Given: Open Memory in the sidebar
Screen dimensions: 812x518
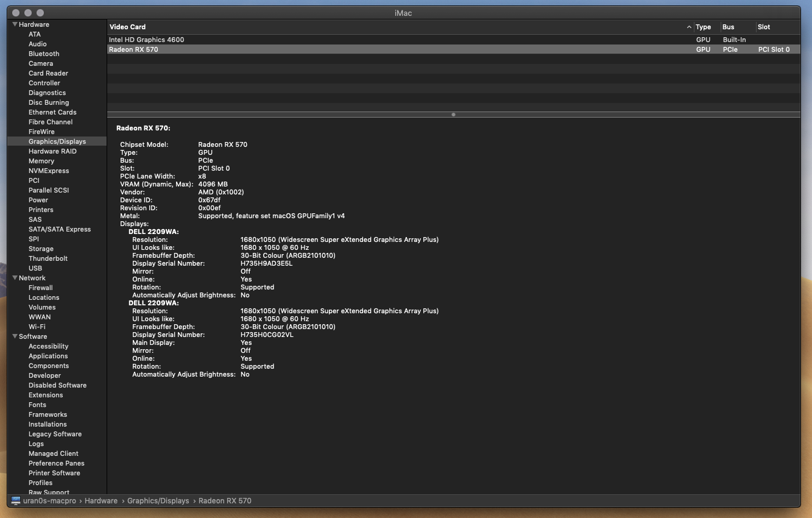Looking at the screenshot, I should coord(41,161).
